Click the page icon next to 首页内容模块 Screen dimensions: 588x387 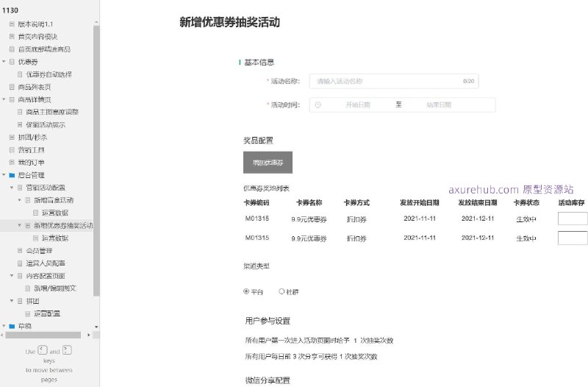click(x=12, y=36)
